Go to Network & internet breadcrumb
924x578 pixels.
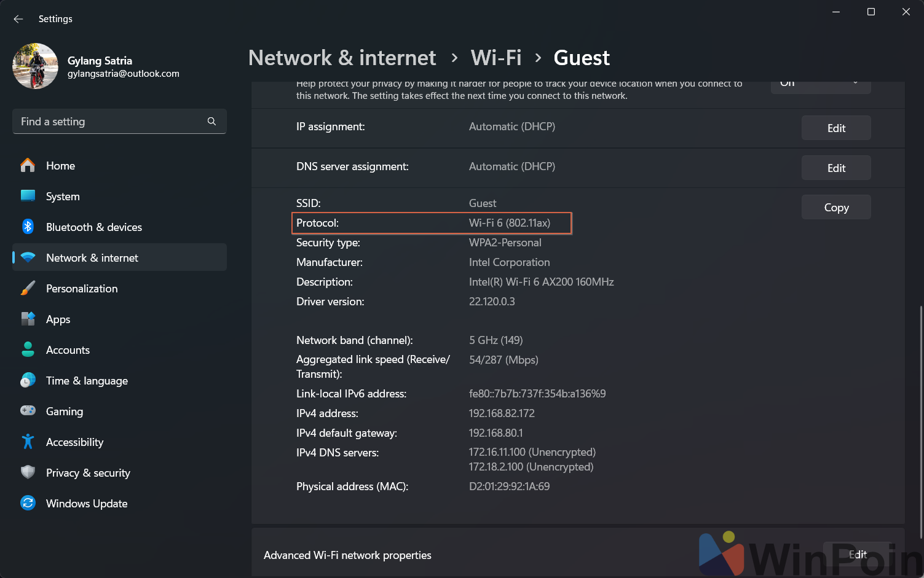coord(342,58)
